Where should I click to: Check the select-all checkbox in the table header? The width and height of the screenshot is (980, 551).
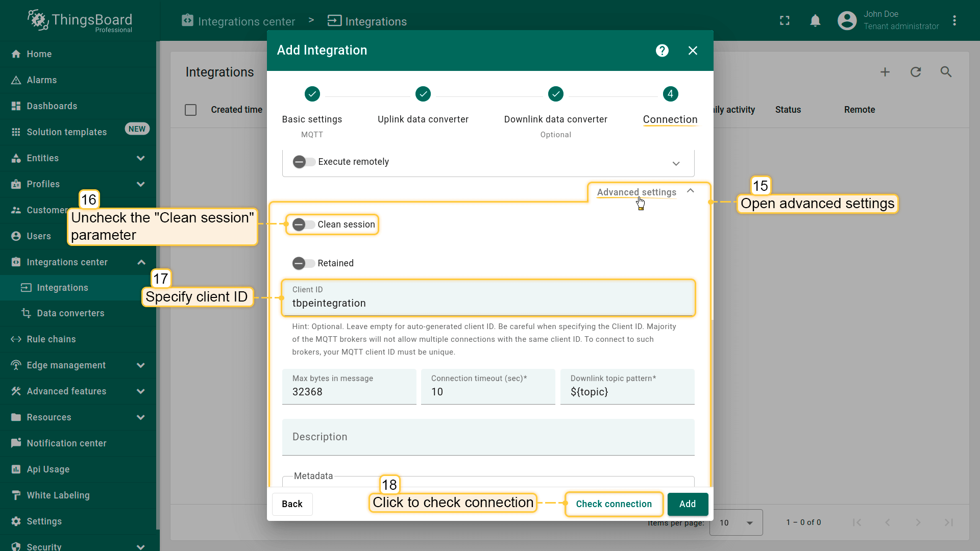[190, 110]
